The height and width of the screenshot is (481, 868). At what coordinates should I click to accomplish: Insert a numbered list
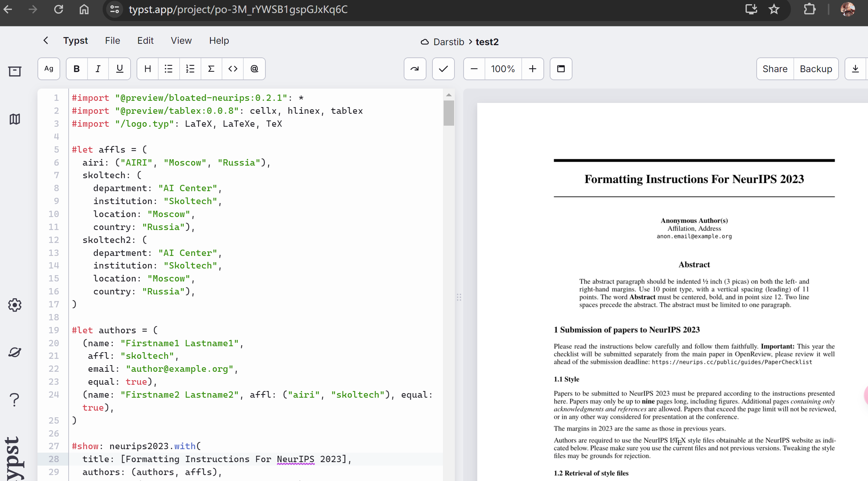(x=190, y=69)
